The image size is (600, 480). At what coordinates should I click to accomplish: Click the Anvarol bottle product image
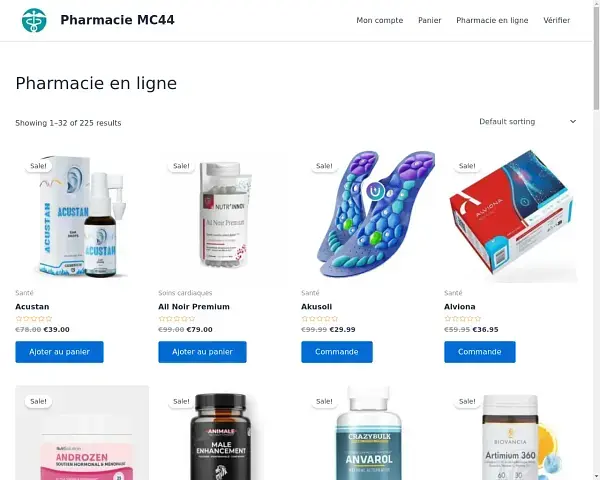point(368,433)
